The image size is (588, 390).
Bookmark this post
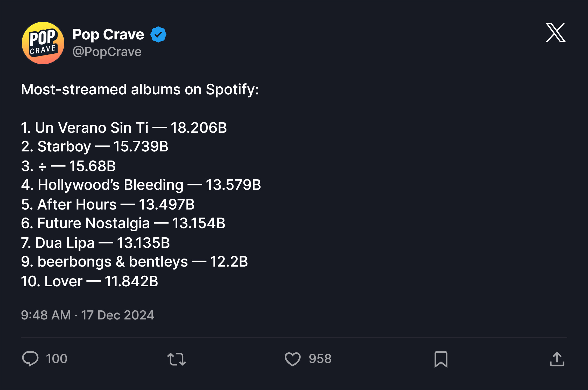pos(441,359)
